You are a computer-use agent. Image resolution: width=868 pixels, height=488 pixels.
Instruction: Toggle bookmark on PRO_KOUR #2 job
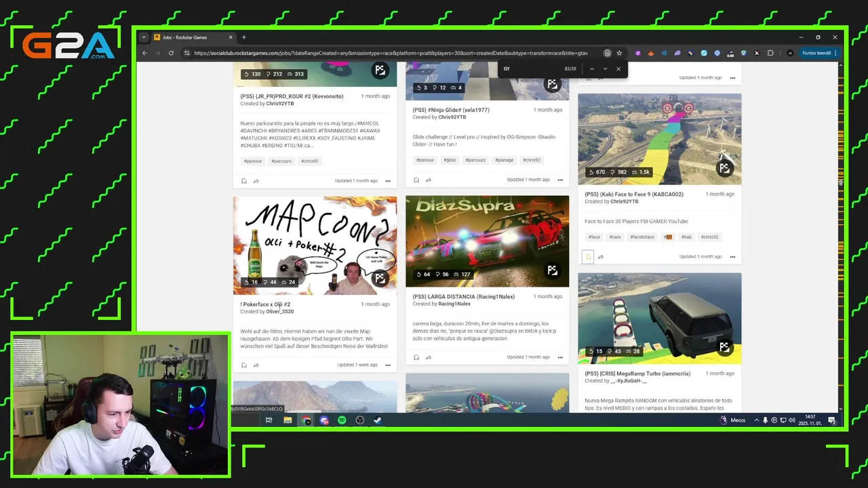coord(244,181)
